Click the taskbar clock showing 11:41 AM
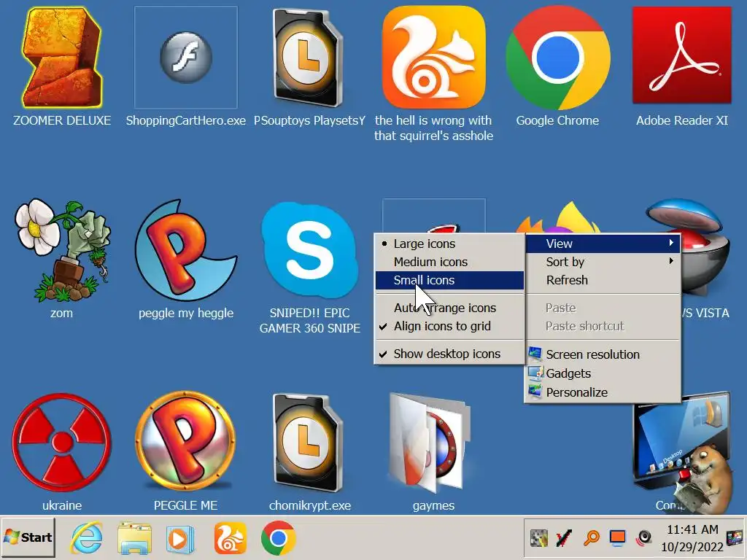The image size is (747, 560). [692, 538]
